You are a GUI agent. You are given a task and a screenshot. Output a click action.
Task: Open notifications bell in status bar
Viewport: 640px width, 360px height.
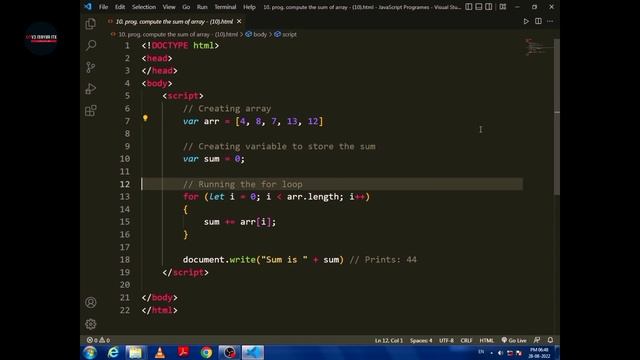(550, 340)
